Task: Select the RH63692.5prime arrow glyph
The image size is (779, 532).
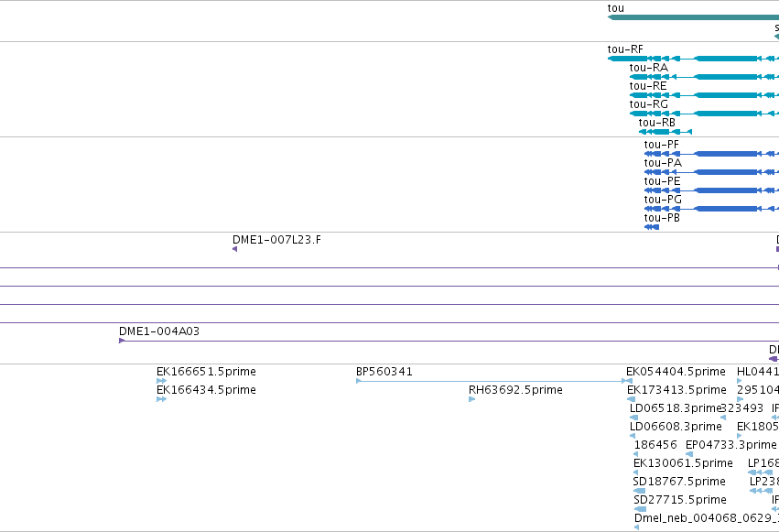Action: [x=471, y=399]
